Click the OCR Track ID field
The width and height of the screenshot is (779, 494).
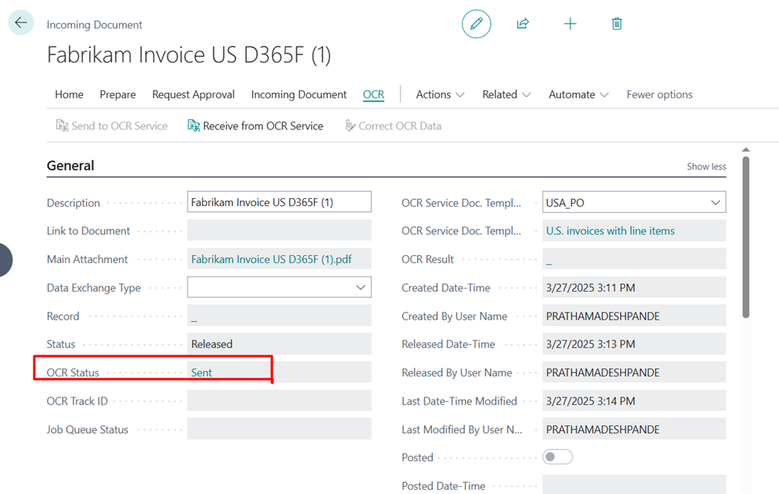click(x=279, y=401)
